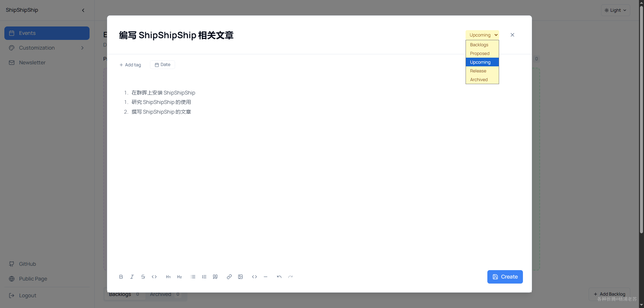Choose Upcoming status option
Image resolution: width=644 pixels, height=308 pixels.
tap(482, 62)
